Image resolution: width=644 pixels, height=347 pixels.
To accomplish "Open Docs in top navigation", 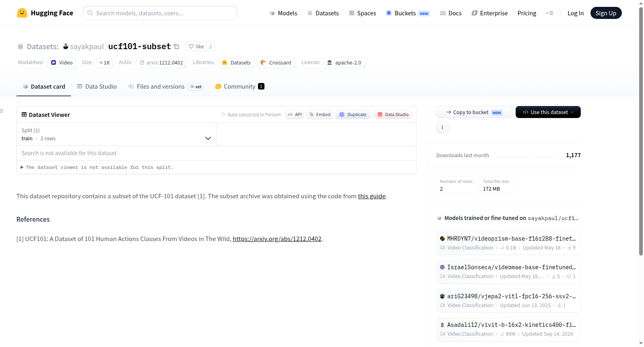I will tap(451, 13).
